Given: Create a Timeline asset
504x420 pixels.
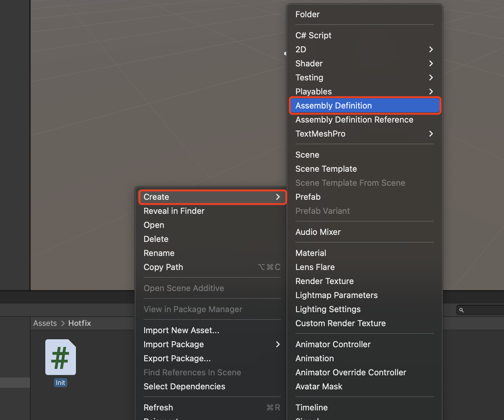Looking at the screenshot, I should tap(365, 408).
